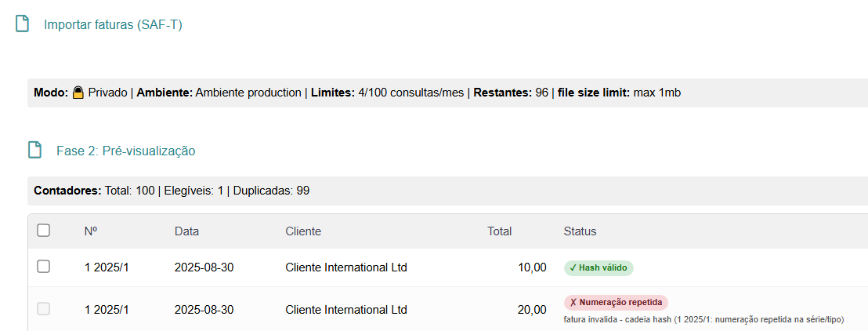Click the disabled checkbox on the 20,00 row
The height and width of the screenshot is (331, 868).
(44, 309)
